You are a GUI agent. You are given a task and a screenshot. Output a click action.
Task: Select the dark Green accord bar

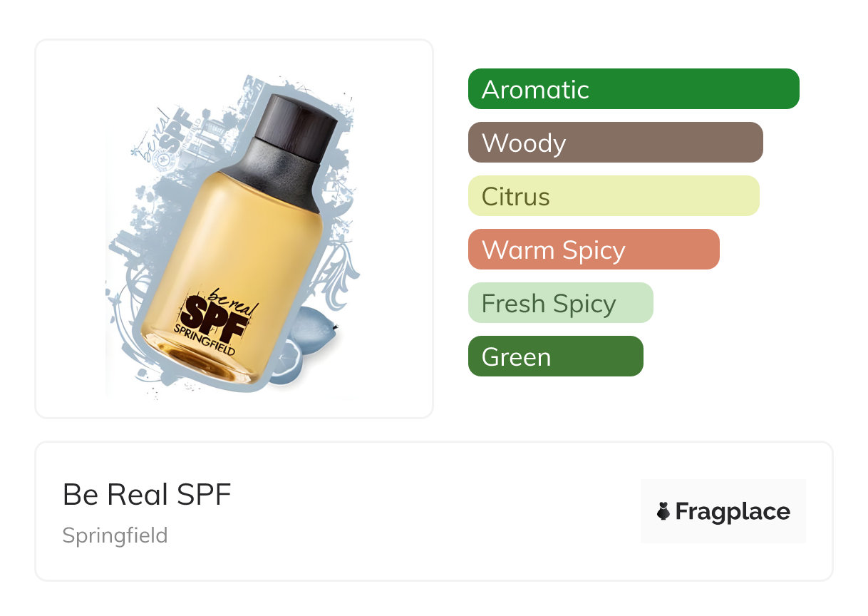pos(555,356)
